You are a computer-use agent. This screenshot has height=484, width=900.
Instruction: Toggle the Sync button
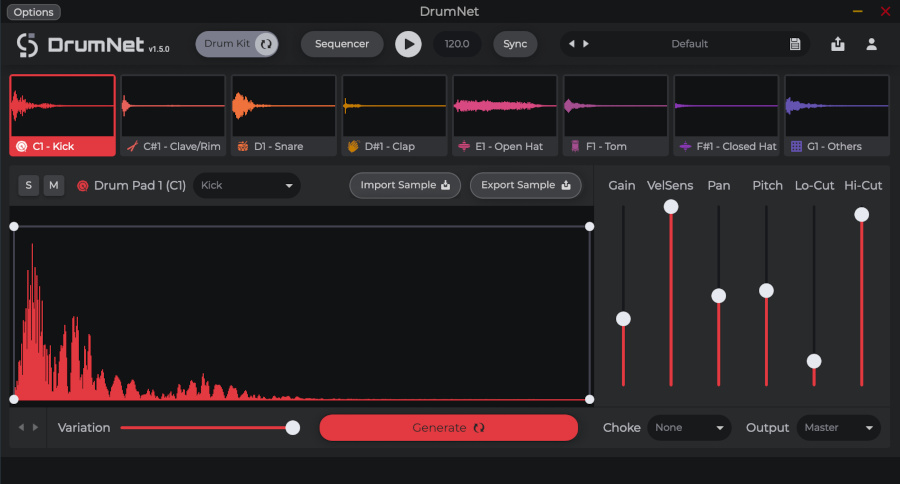(x=515, y=44)
